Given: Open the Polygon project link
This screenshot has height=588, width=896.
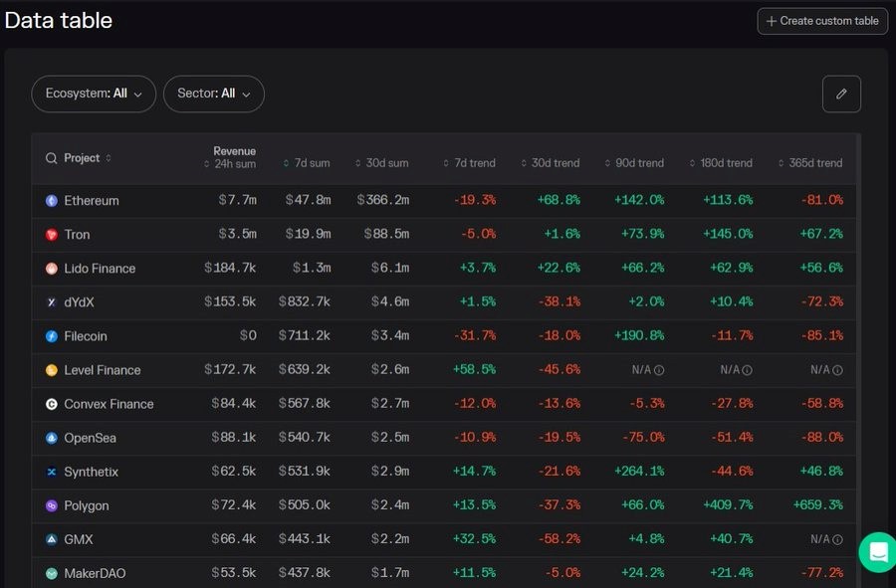Looking at the screenshot, I should coord(87,505).
